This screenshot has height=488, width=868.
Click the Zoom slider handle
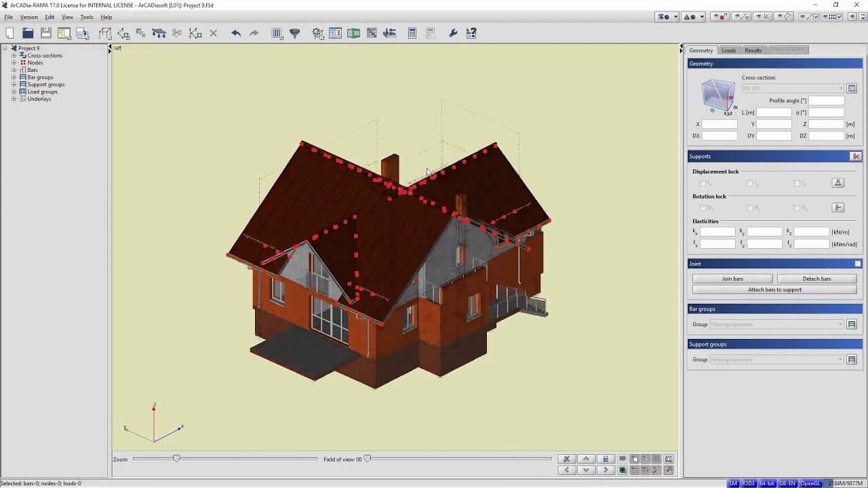coord(176,459)
